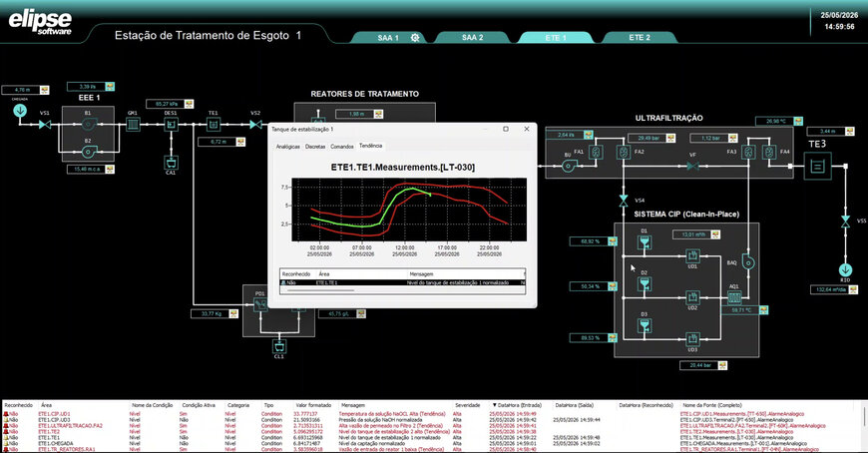Open trend icon beside 6,72 m value
868x453 pixels.
(x=240, y=142)
